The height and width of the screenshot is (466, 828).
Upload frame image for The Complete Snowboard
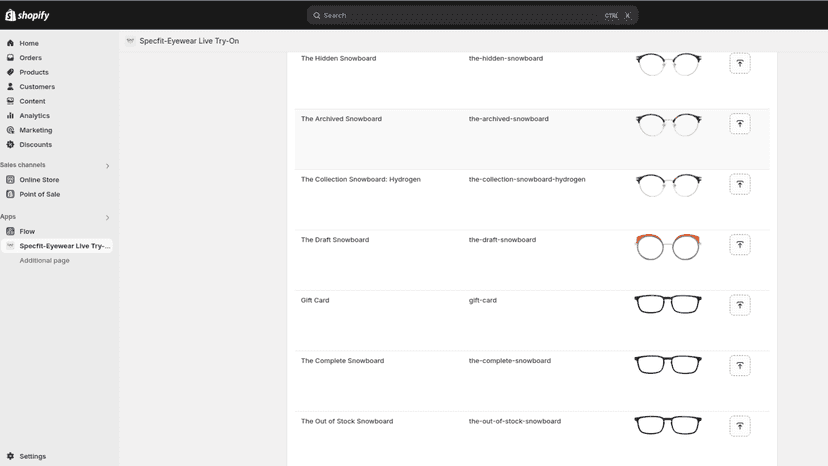(x=740, y=366)
